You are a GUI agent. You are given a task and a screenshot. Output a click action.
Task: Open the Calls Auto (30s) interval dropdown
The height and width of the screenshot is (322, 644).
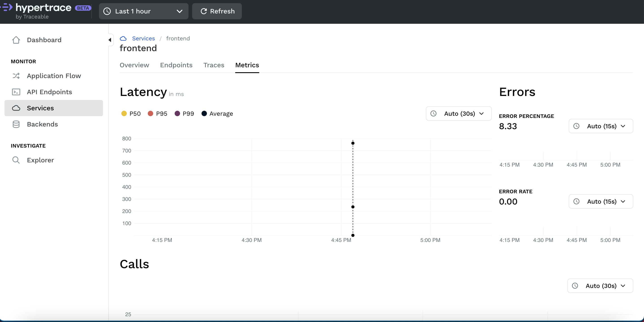[600, 286]
